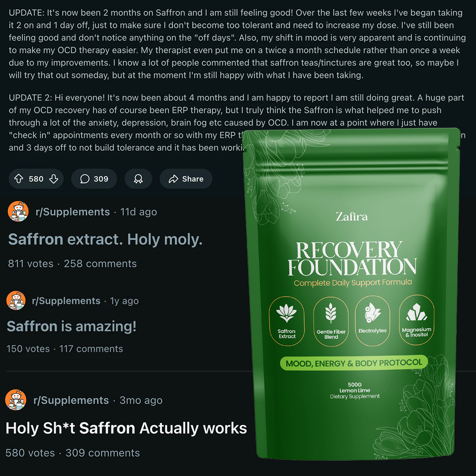
Task: Click the r/Supplements avatar on 1y post
Action: pyautogui.click(x=16, y=301)
